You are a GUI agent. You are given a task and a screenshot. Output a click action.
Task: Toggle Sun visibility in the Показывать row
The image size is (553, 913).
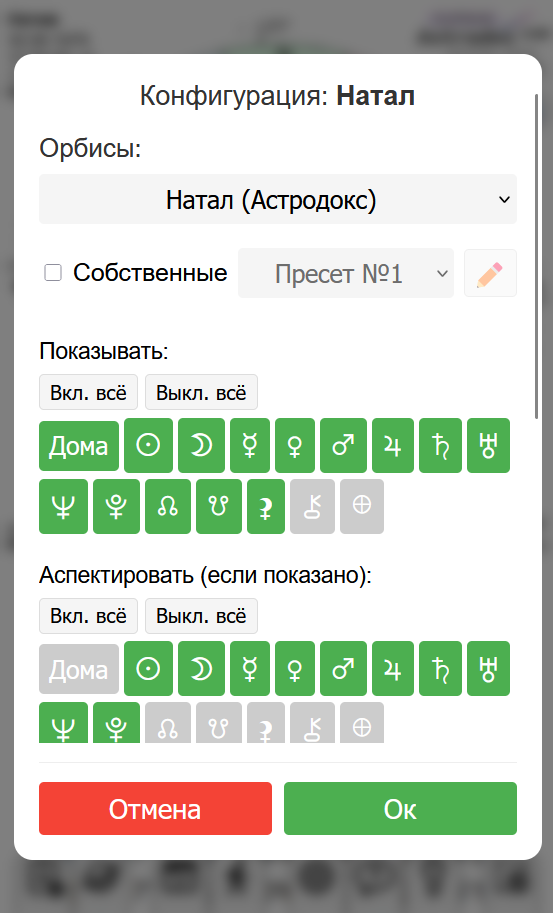[x=148, y=445]
